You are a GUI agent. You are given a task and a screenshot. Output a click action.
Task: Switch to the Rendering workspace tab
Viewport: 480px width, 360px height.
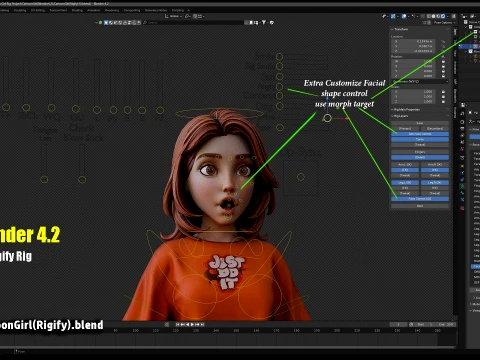click(112, 10)
